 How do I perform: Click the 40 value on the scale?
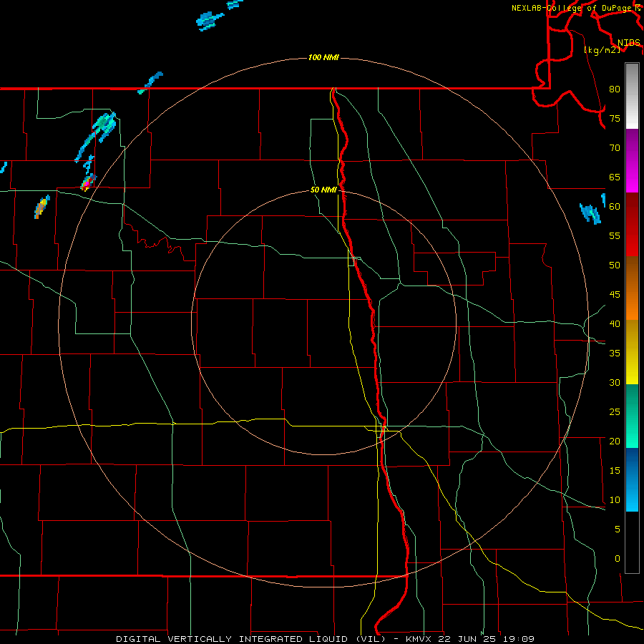pyautogui.click(x=615, y=323)
